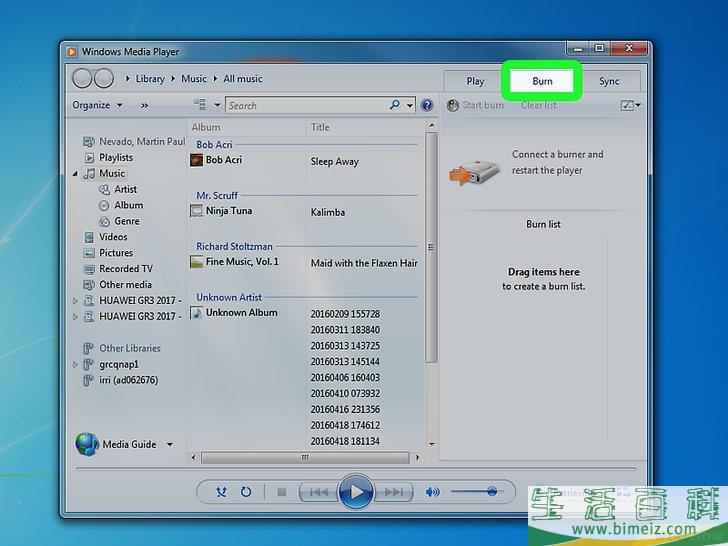Click the Bob Acri artist group header
Screen dimensions: 728x546
click(x=214, y=144)
